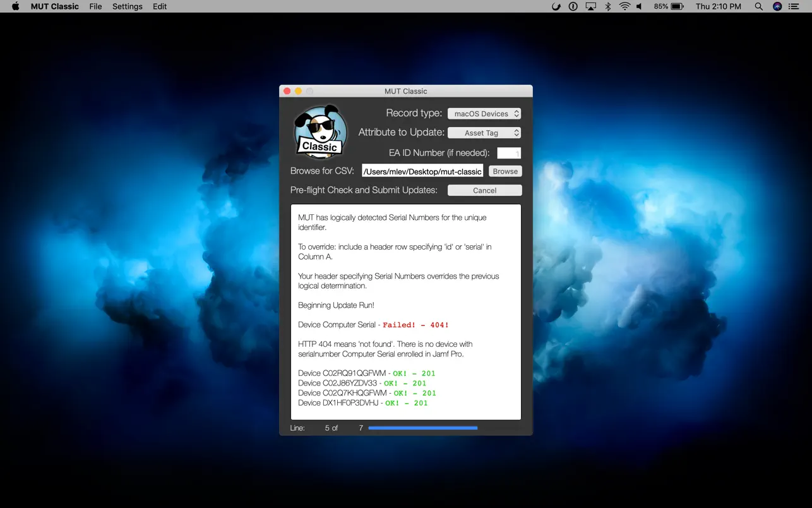Screen dimensions: 812x508
Task: Edit the EA ID Number field
Action: pos(509,152)
